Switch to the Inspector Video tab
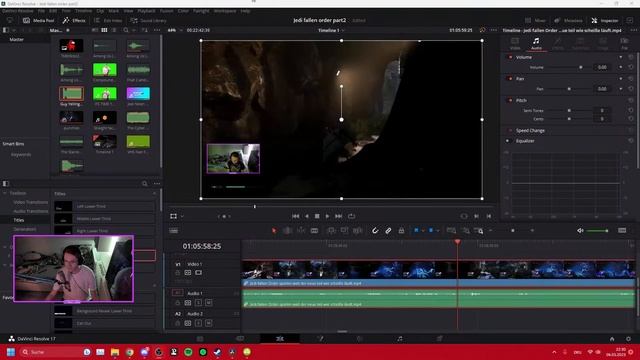The width and height of the screenshot is (640, 360). [x=515, y=44]
